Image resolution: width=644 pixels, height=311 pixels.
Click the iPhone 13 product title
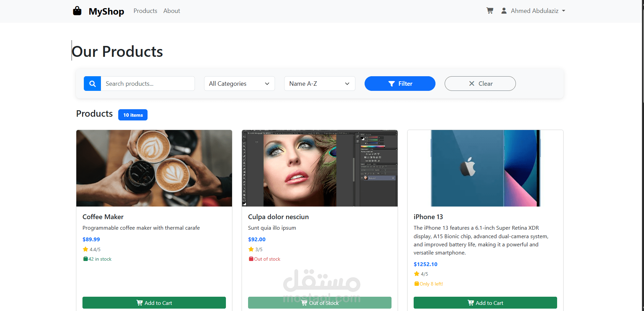click(x=428, y=217)
